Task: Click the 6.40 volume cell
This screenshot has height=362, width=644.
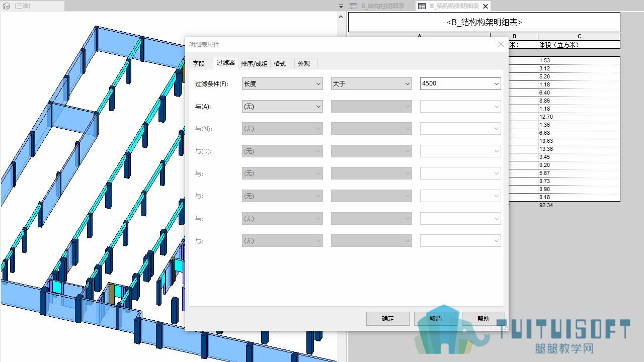Action: pyautogui.click(x=579, y=93)
